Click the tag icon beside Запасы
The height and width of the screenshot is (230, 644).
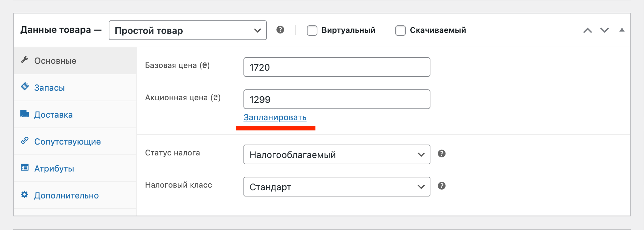25,86
